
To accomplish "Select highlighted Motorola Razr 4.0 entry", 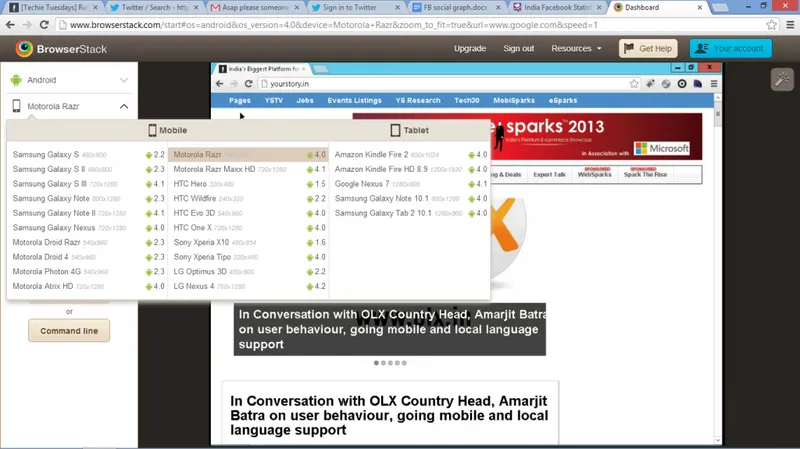I will (248, 155).
